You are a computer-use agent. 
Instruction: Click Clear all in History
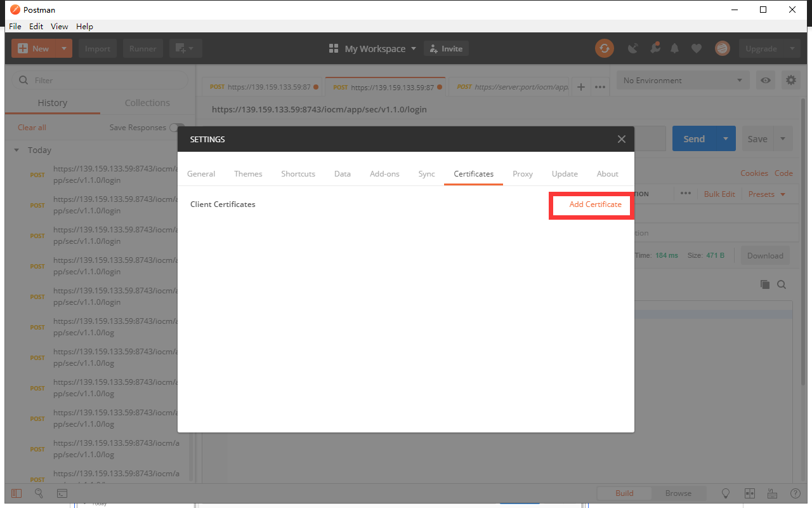(32, 127)
